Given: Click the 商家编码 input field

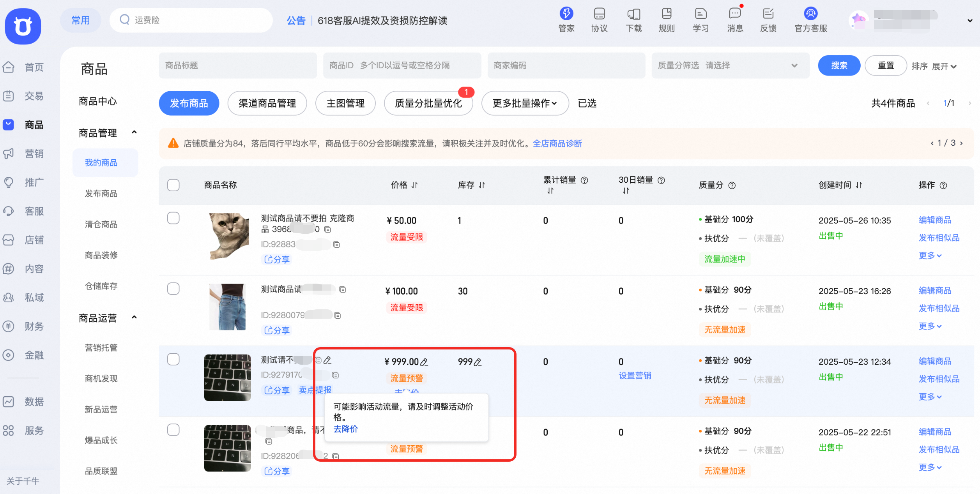Looking at the screenshot, I should pos(566,65).
